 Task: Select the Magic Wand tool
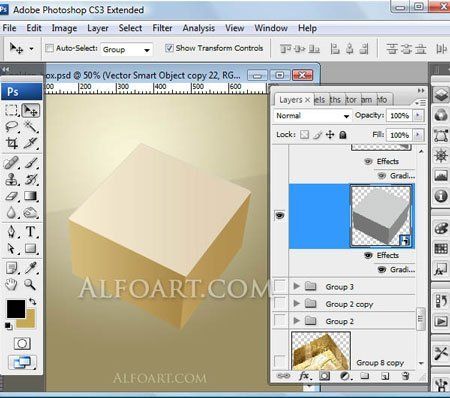30,127
